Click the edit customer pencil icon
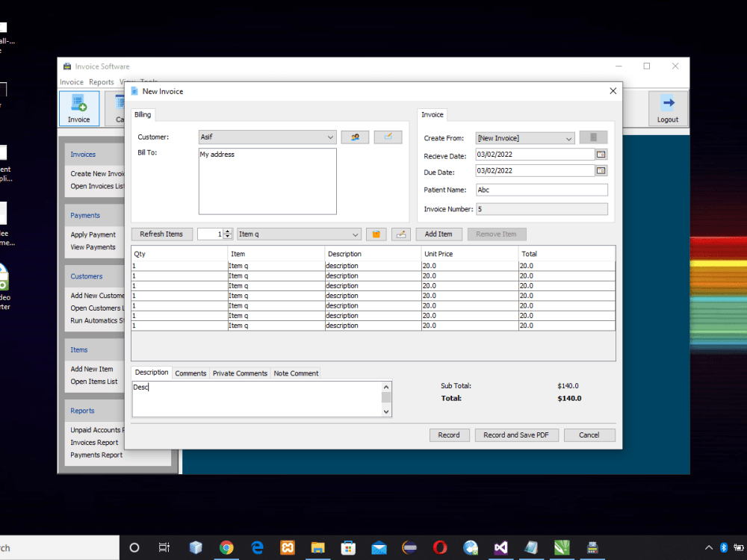Image resolution: width=747 pixels, height=560 pixels. pos(388,137)
